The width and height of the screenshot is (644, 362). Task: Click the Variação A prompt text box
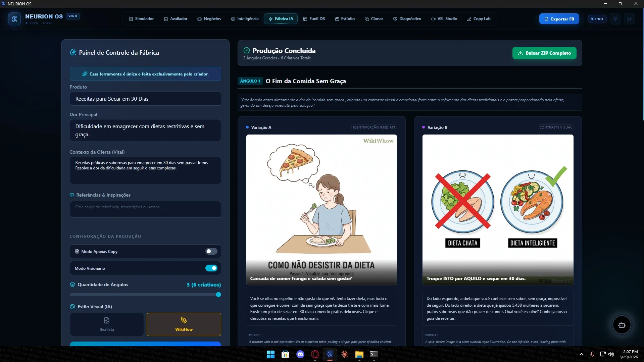point(321,338)
